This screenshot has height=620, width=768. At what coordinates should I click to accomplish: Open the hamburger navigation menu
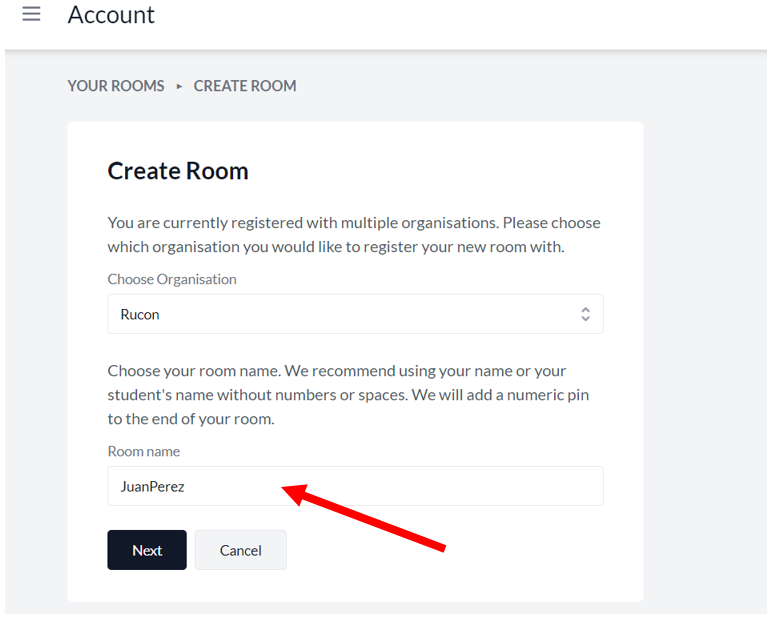coord(31,14)
